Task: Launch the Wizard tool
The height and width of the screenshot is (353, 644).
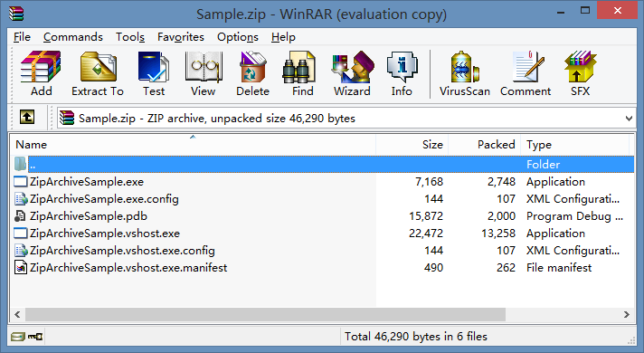Action: 352,73
